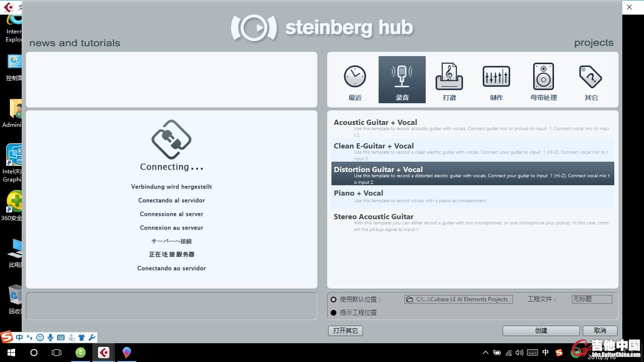Open the Sogou soft keyboard icon

pos(61,337)
